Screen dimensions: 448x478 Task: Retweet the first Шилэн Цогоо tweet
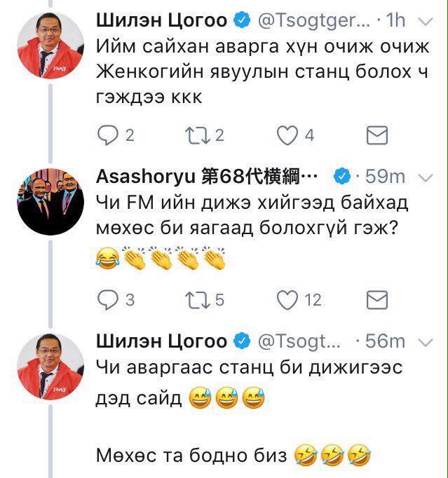[198, 135]
